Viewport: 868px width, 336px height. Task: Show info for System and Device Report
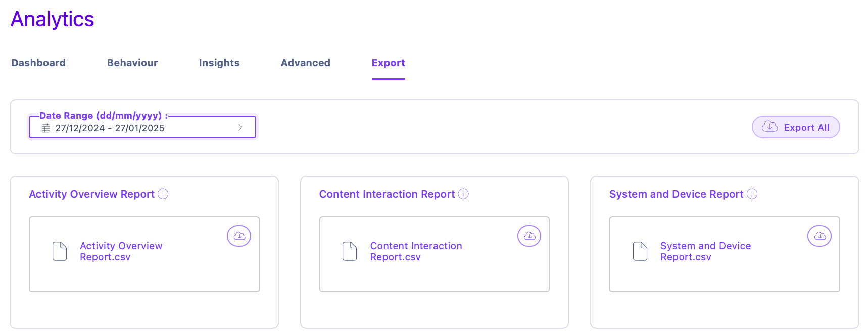tap(752, 194)
